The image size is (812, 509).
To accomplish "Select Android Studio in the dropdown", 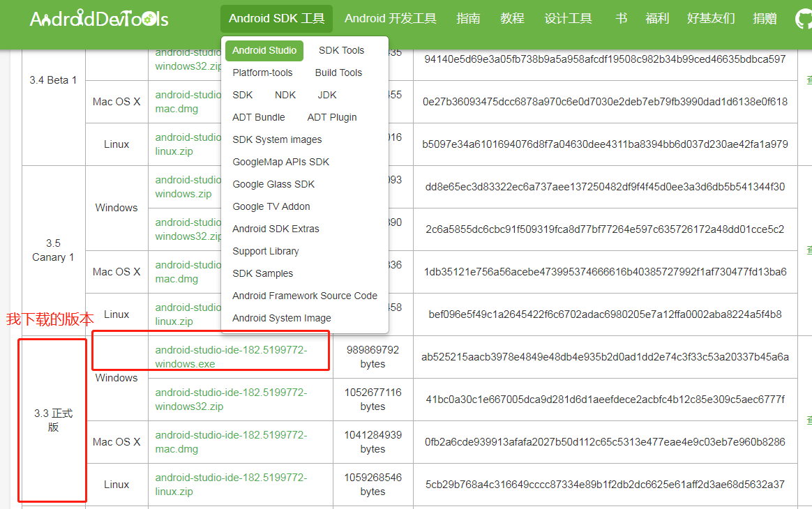I will coord(264,50).
